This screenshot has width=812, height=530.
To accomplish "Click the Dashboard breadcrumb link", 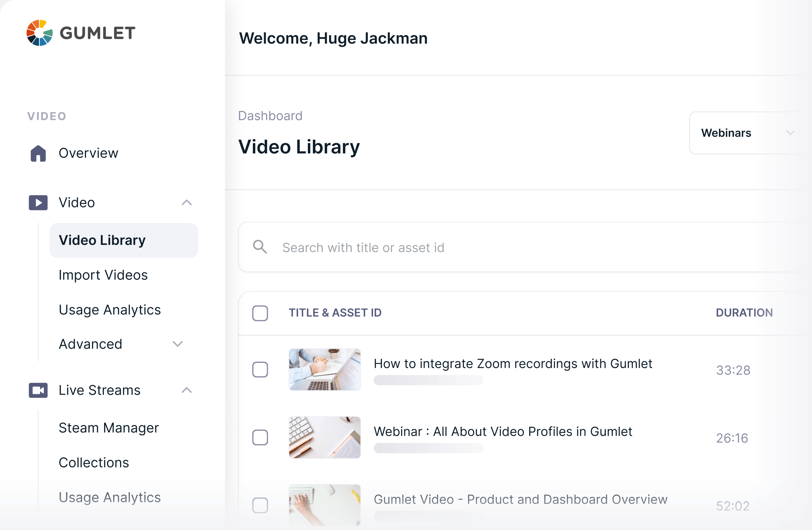I will click(270, 116).
